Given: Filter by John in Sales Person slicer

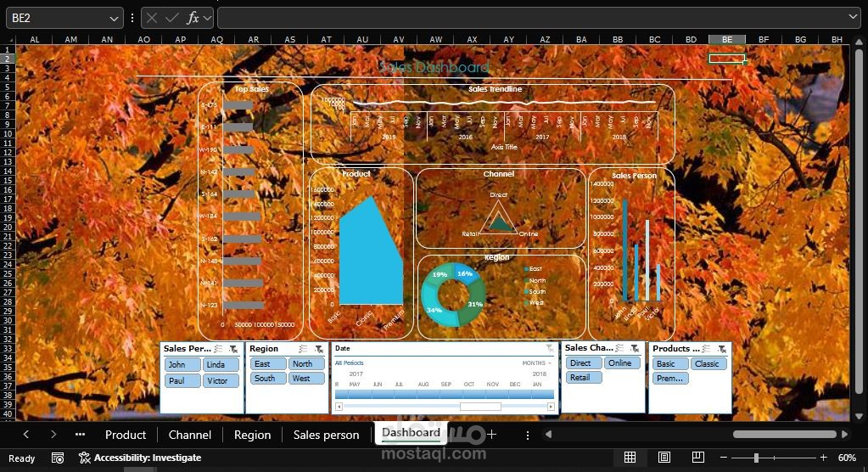Looking at the screenshot, I should pyautogui.click(x=182, y=364).
